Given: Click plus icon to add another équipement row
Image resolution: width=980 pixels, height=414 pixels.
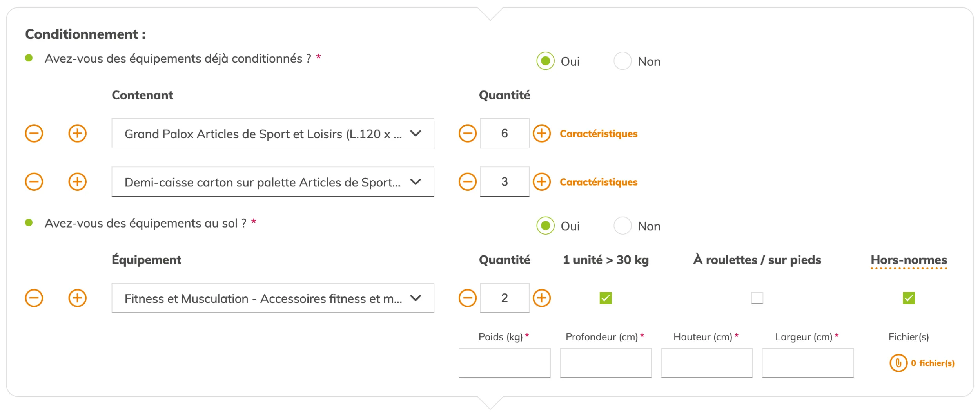Looking at the screenshot, I should (x=78, y=298).
